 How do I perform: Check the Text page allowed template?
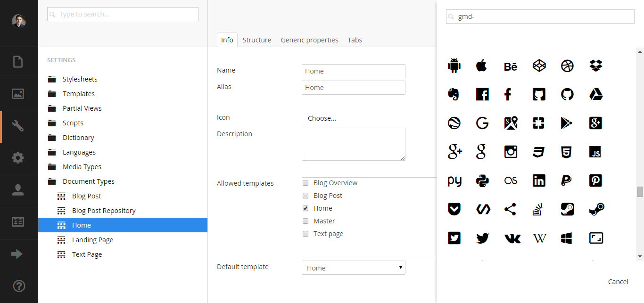(305, 234)
